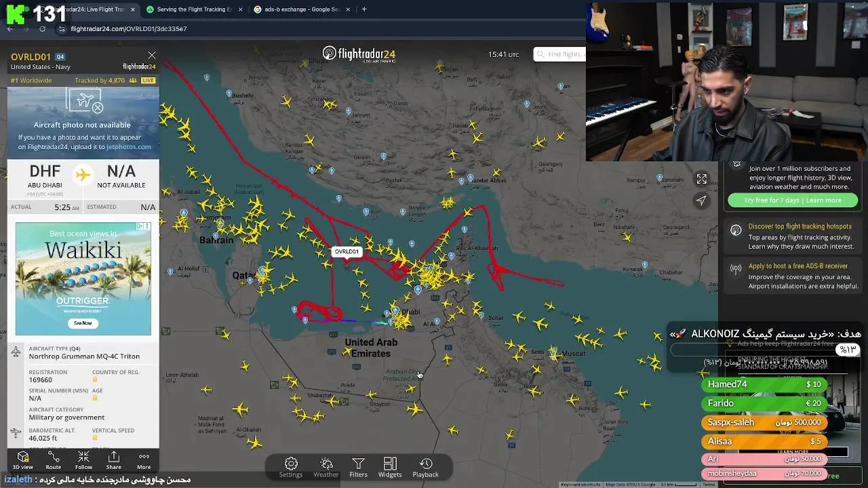Viewport: 868px width, 488px height.
Task: Click the Military or government category text
Action: (x=66, y=418)
